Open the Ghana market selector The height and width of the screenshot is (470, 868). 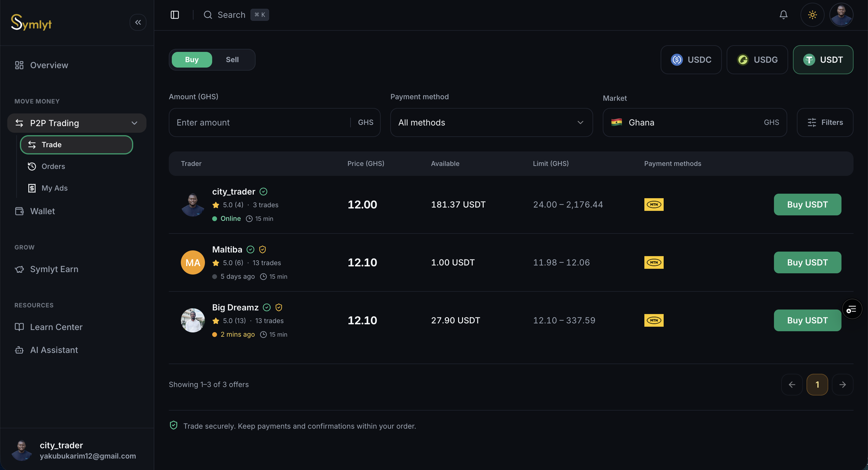(694, 122)
